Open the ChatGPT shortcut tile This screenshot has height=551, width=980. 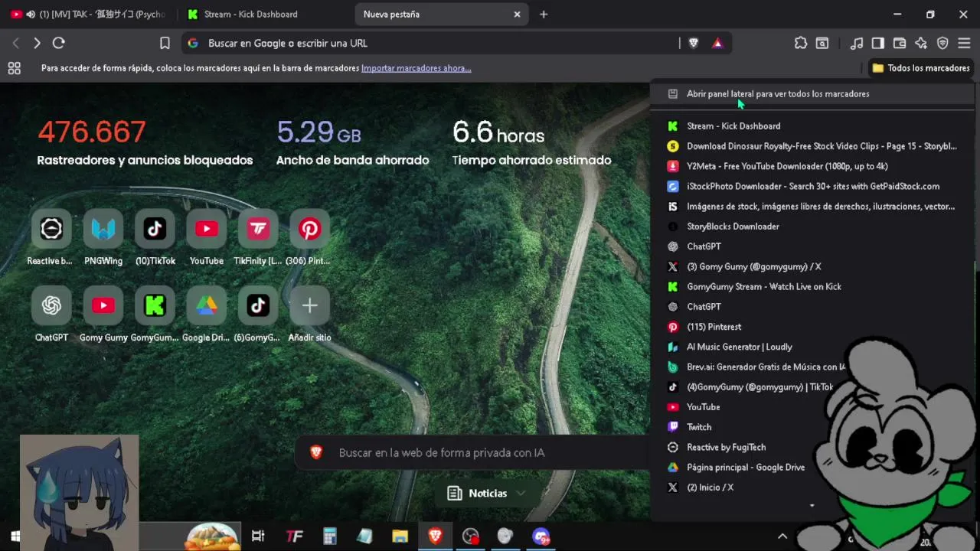(x=51, y=305)
